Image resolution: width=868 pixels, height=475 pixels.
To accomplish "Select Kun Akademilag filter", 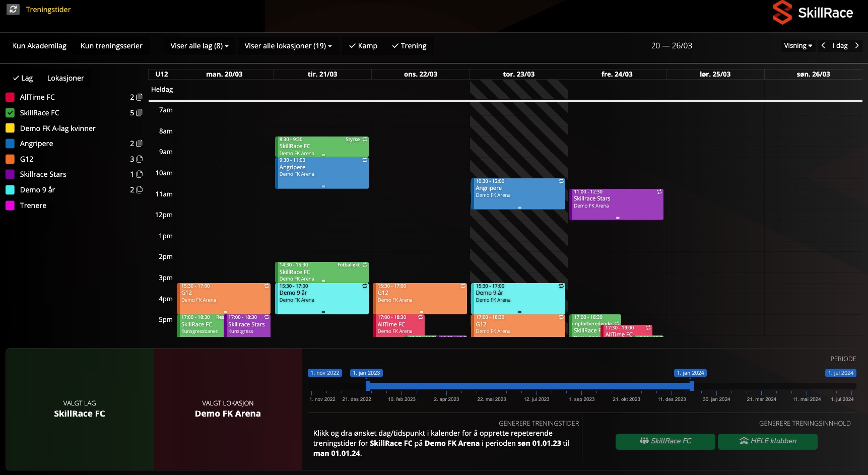I will 39,46.
